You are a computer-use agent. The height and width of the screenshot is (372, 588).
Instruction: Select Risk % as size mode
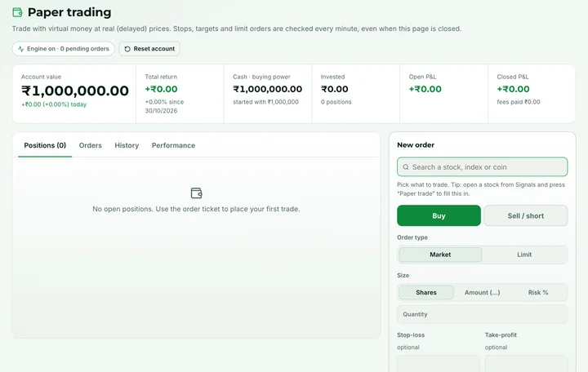point(538,292)
